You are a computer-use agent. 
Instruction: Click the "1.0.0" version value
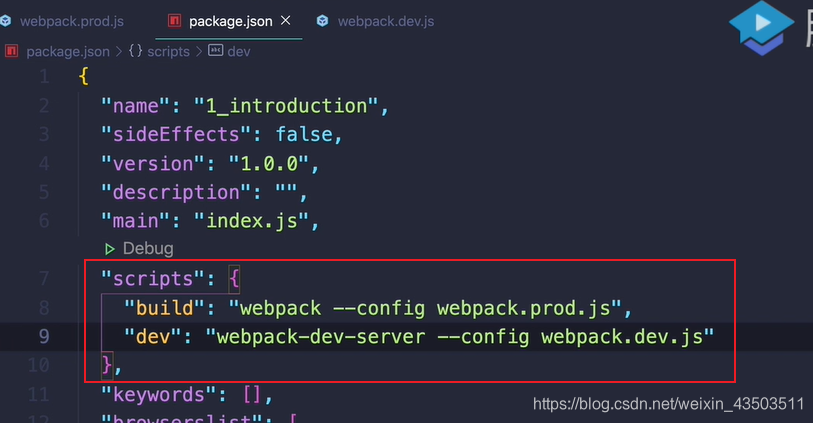point(269,164)
